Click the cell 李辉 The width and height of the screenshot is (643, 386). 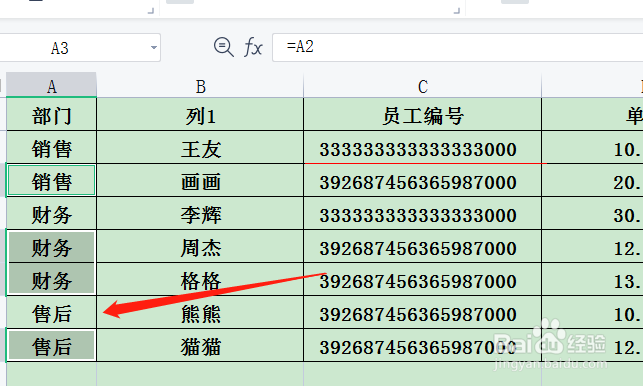(200, 213)
